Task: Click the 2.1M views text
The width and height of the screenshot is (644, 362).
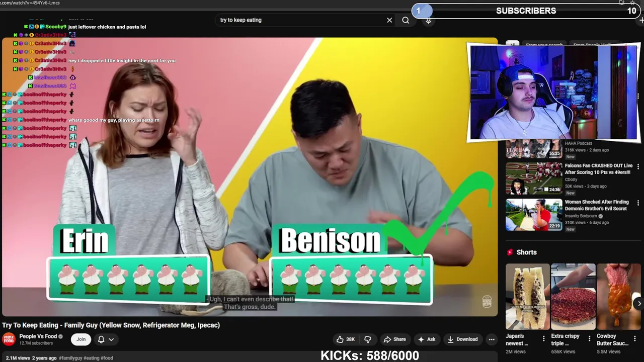Action: coord(17,358)
